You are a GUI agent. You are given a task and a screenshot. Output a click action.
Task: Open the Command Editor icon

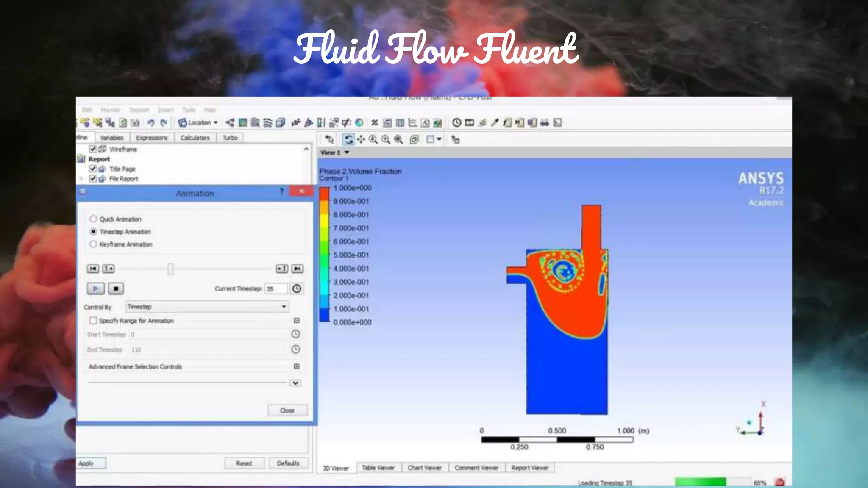(x=557, y=123)
